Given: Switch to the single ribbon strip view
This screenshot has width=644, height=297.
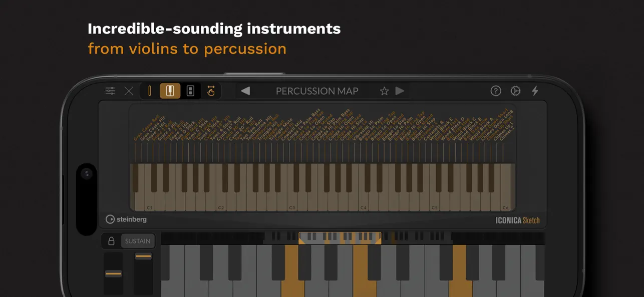Looking at the screenshot, I should [x=149, y=91].
